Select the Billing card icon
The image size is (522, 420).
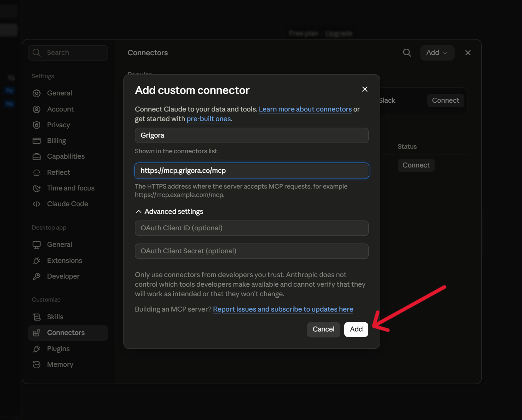pos(37,141)
